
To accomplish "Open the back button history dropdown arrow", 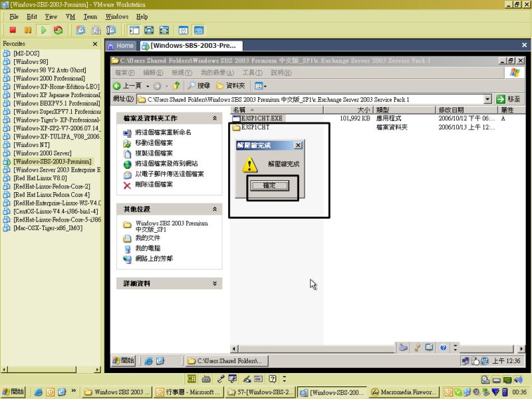I will 148,86.
